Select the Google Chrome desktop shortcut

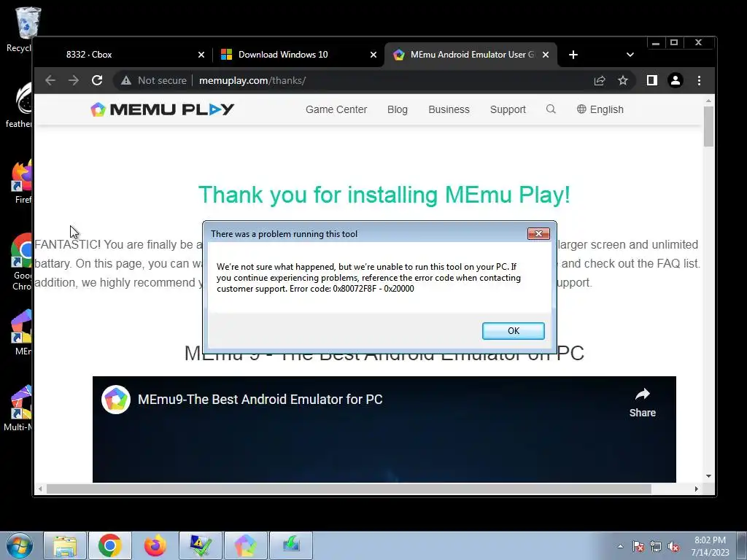(21, 262)
